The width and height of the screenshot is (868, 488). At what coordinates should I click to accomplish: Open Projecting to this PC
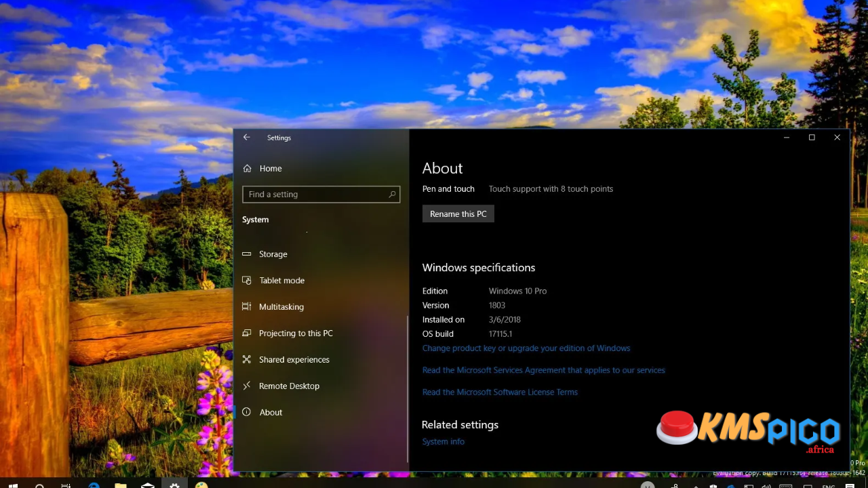296,333
